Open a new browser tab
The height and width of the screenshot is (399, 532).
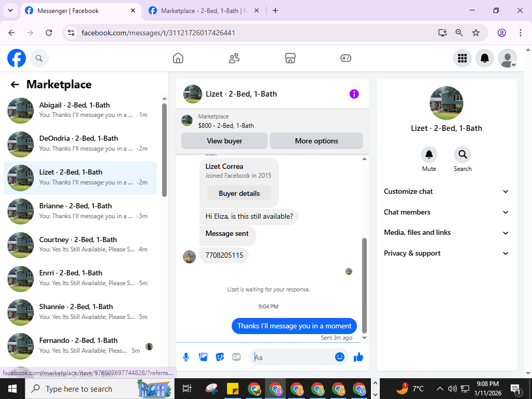coord(275,11)
